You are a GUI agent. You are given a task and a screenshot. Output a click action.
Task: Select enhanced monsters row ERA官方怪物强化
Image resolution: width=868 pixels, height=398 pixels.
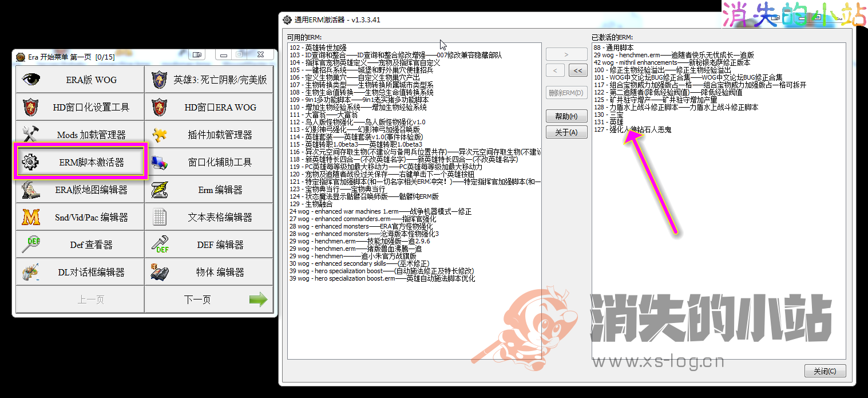[x=415, y=226]
